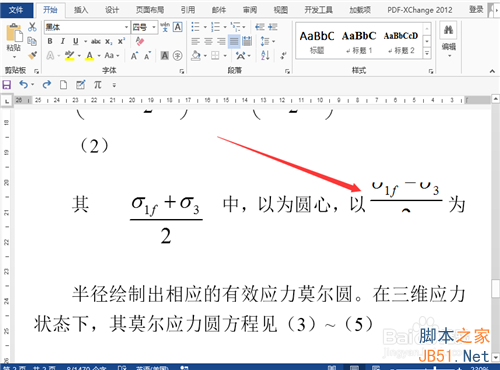This screenshot has height=370, width=500.
Task: Apply the yellow text highlight color
Action: pyautogui.click(x=69, y=55)
